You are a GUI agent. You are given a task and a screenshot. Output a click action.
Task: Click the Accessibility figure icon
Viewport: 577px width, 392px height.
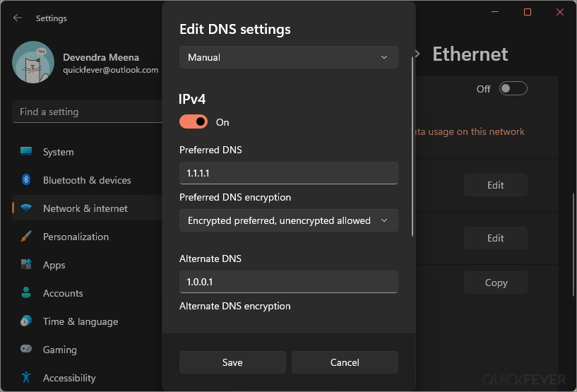pos(26,377)
